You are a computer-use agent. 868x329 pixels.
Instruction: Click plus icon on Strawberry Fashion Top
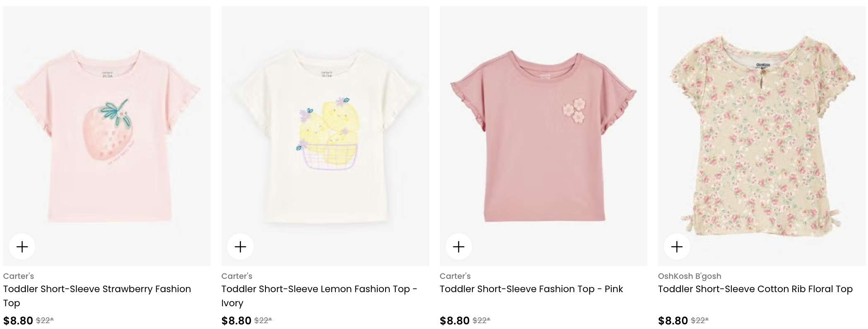(22, 247)
